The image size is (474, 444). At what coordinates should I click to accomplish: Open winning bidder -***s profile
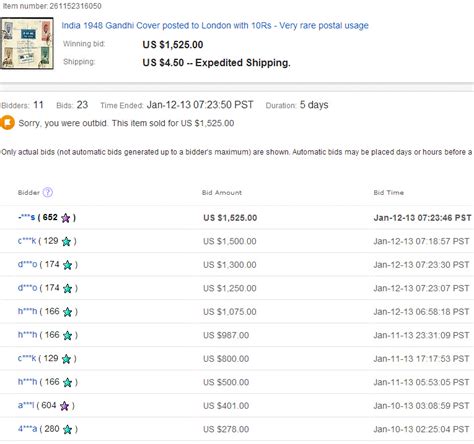pyautogui.click(x=26, y=218)
